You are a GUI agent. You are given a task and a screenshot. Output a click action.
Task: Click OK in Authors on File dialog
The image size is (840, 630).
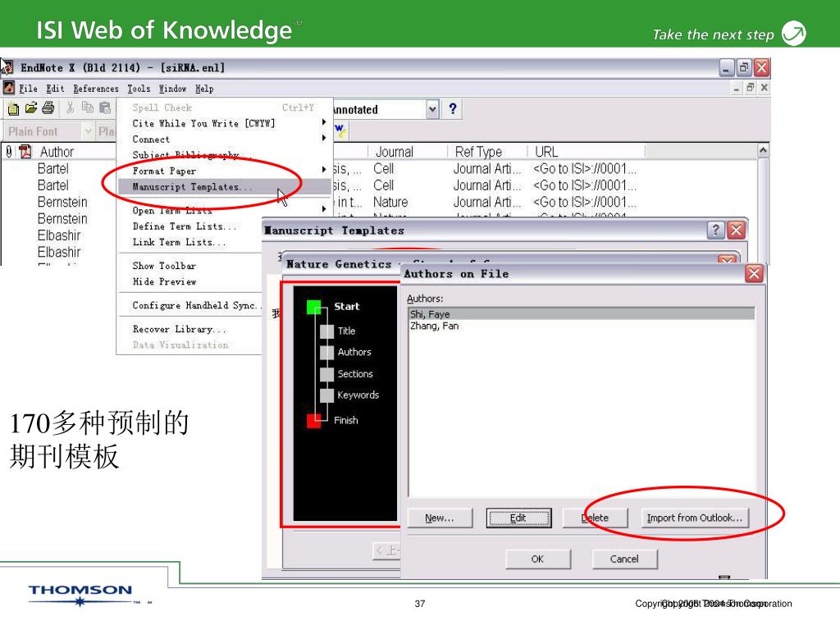[x=538, y=559]
